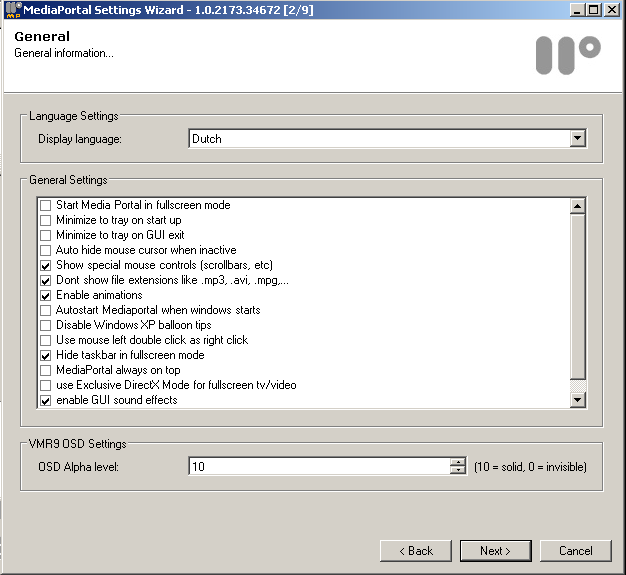Toggle Minimize to tray on GUI exit
The width and height of the screenshot is (626, 575).
[46, 235]
